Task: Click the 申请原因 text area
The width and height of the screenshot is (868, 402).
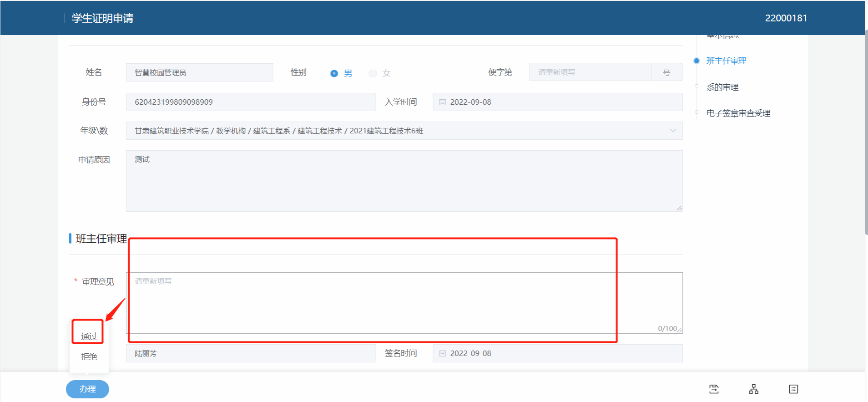Action: pos(404,181)
